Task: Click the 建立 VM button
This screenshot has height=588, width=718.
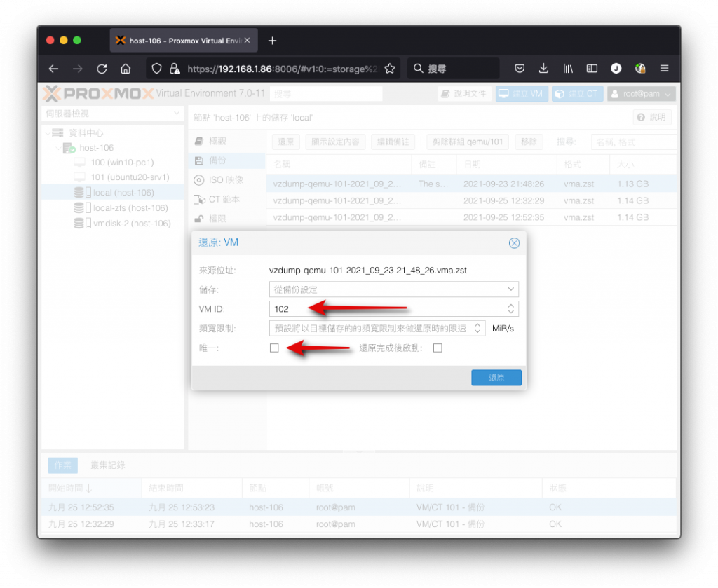Action: coord(522,93)
